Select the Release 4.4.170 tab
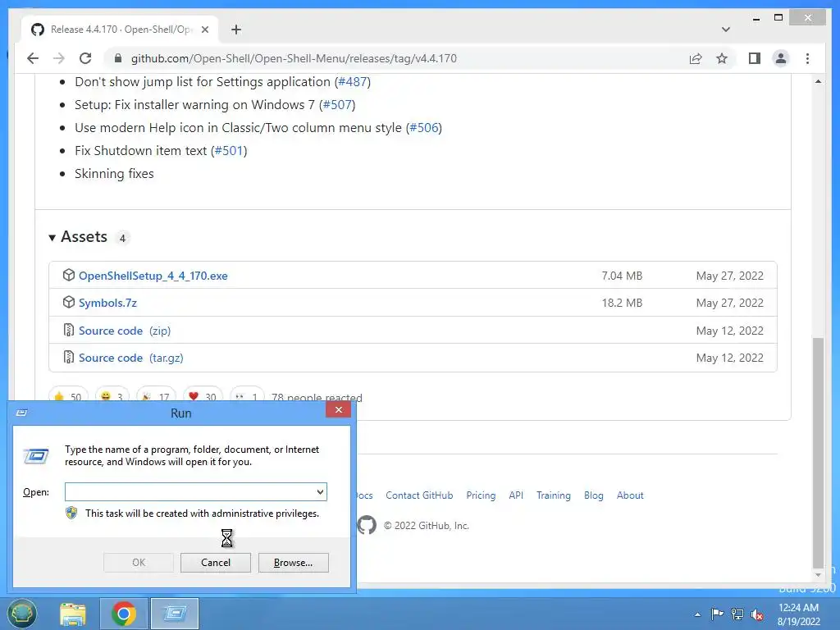 [x=120, y=30]
